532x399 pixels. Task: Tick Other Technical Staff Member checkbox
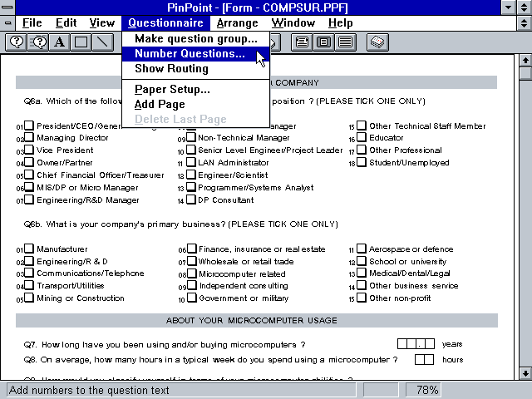(x=362, y=126)
